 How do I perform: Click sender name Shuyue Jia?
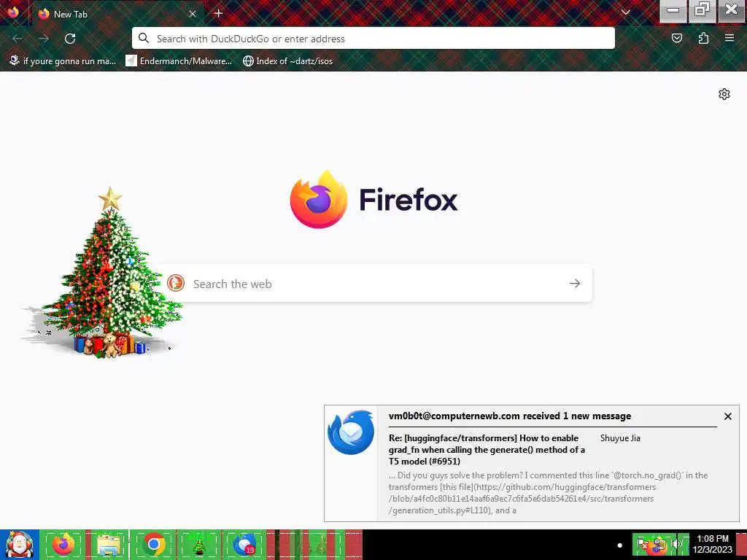click(620, 438)
